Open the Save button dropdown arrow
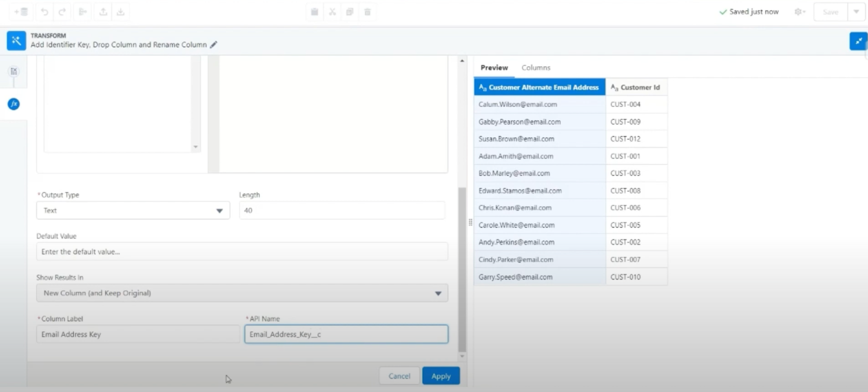 coord(856,12)
